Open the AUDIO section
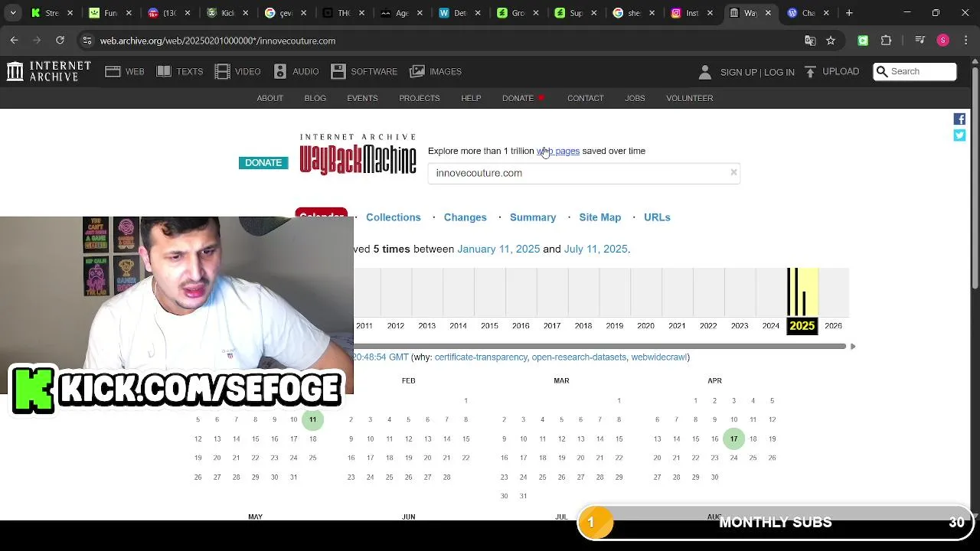 pyautogui.click(x=296, y=71)
